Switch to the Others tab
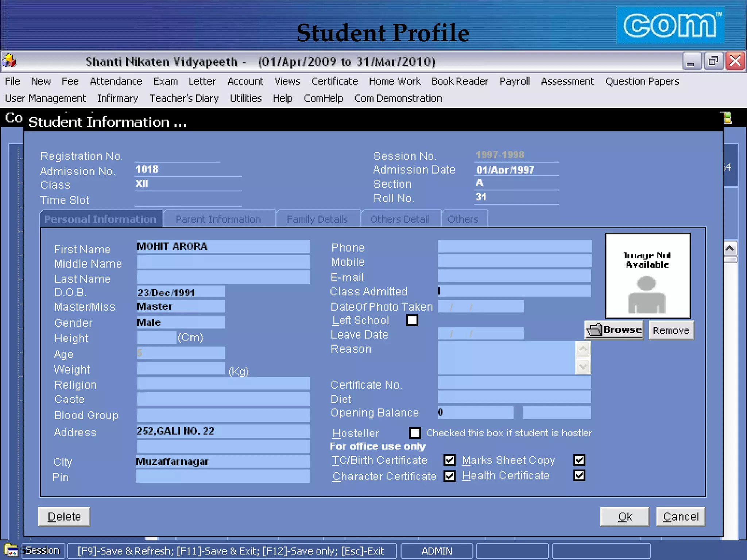 (464, 219)
